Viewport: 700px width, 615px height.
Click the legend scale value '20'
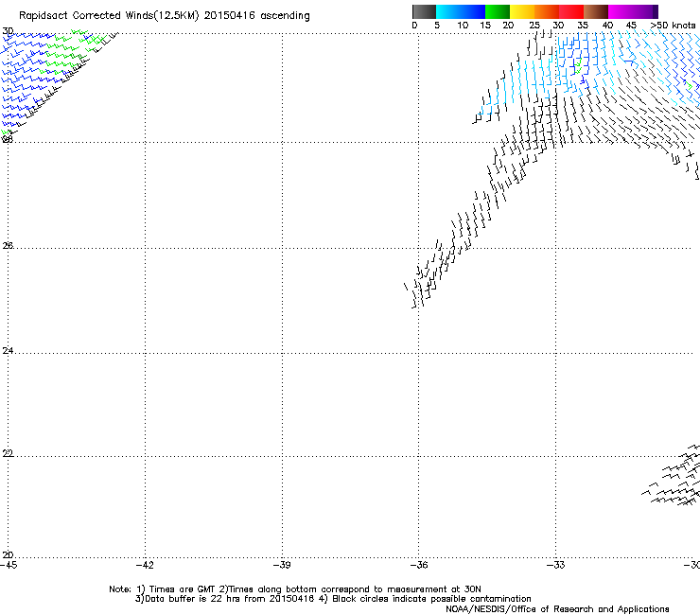[508, 26]
